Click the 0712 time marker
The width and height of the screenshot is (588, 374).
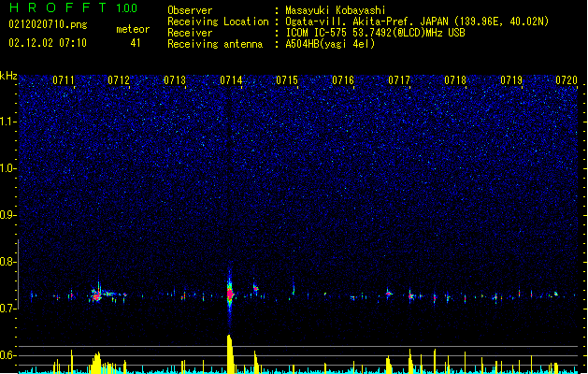(119, 80)
